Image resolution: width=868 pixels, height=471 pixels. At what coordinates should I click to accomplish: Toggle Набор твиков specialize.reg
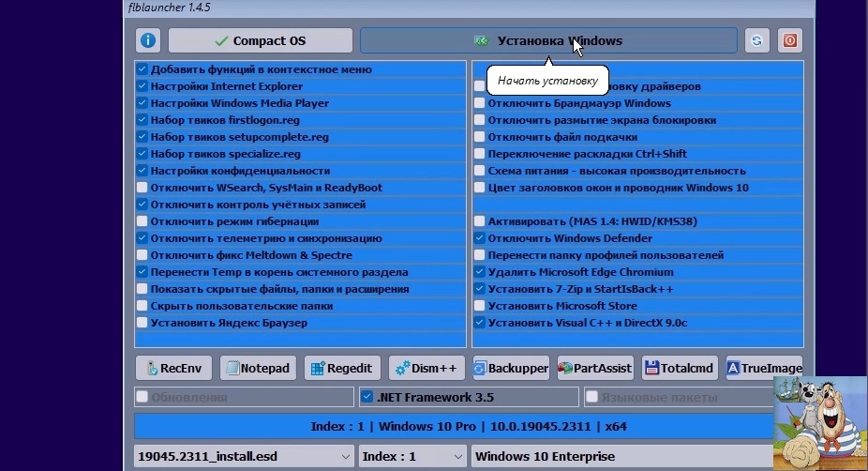(x=142, y=154)
